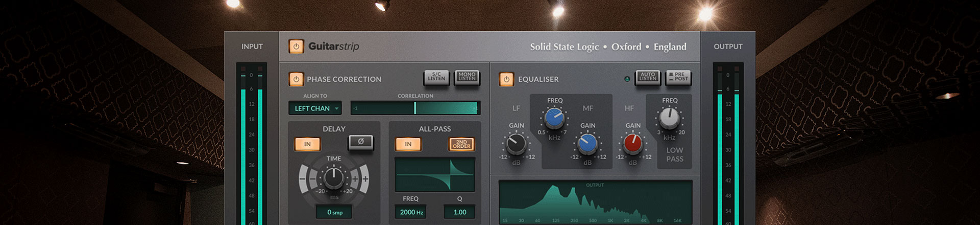The width and height of the screenshot is (980, 225).
Task: Click the all-pass phase response graph
Action: (435, 175)
